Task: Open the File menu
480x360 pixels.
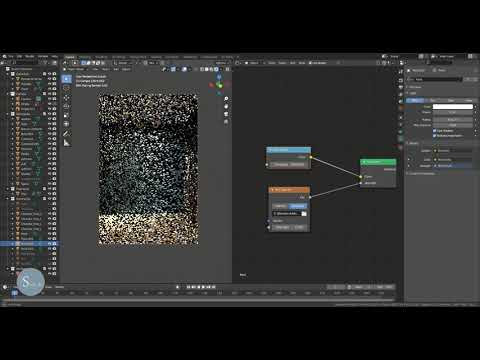Action: [x=11, y=56]
